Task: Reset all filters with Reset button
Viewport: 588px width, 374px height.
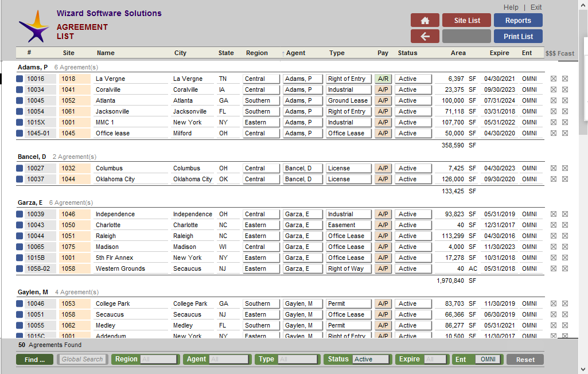Action: point(525,359)
